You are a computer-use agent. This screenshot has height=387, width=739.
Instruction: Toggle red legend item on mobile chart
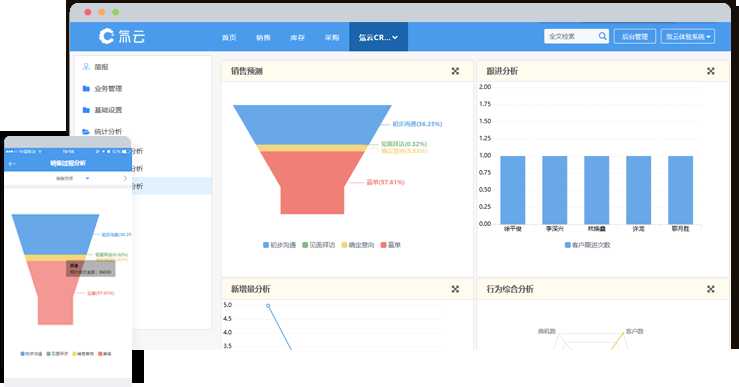click(x=105, y=354)
